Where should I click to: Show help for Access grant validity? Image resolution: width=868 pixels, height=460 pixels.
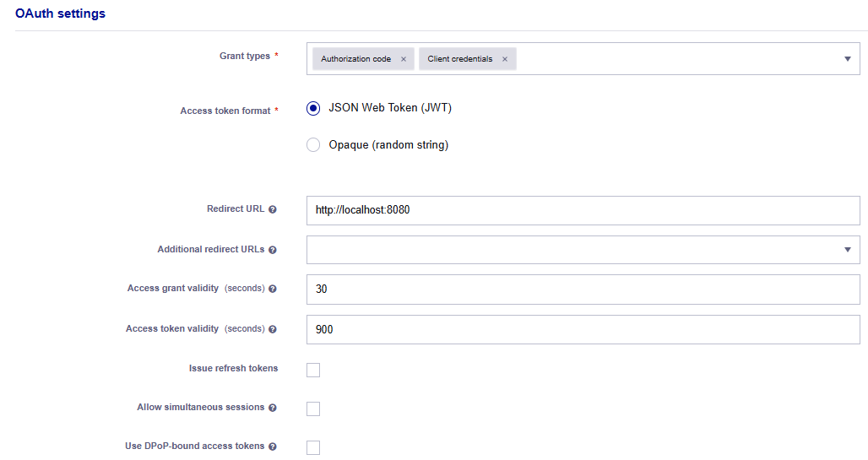click(x=273, y=289)
